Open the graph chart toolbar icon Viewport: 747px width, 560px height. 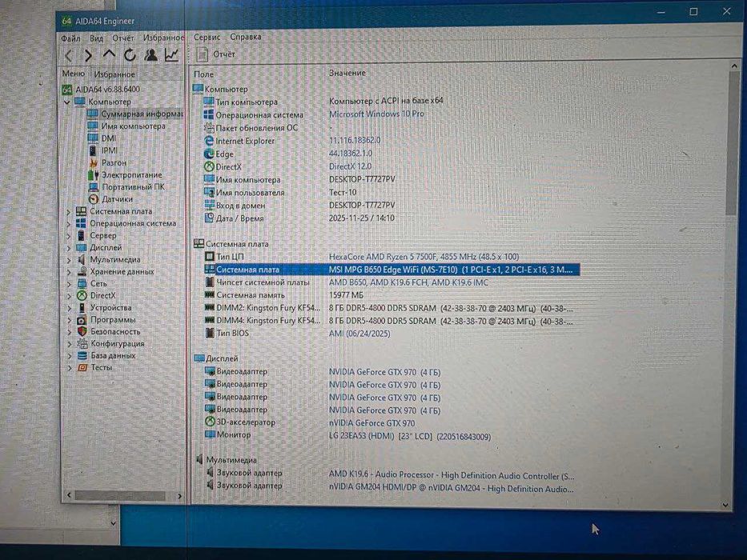tap(171, 54)
